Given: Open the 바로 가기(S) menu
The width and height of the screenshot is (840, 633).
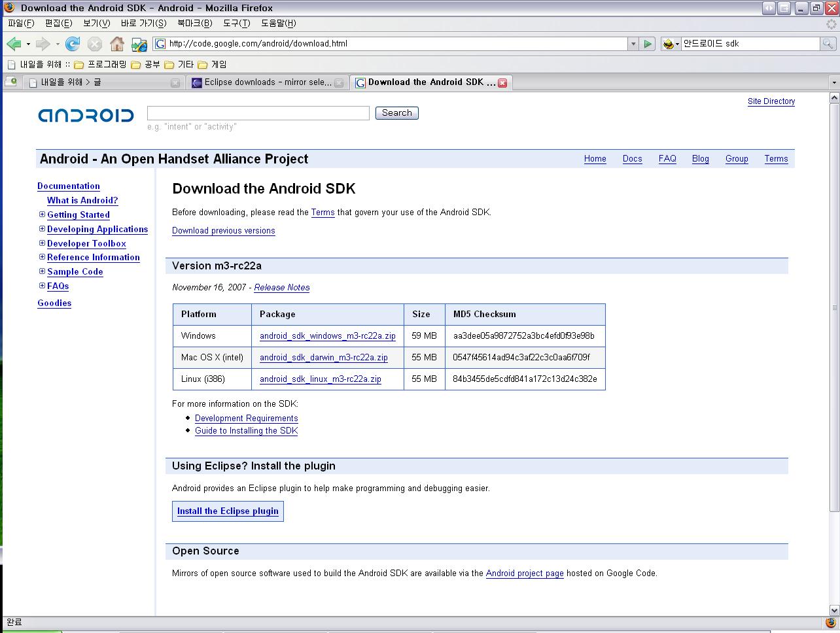Looking at the screenshot, I should (x=143, y=24).
